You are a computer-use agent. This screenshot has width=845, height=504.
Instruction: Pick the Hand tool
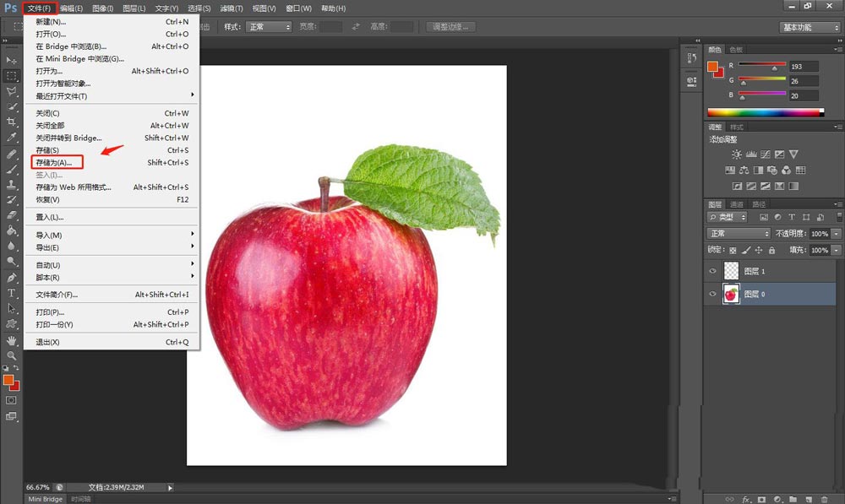11,340
